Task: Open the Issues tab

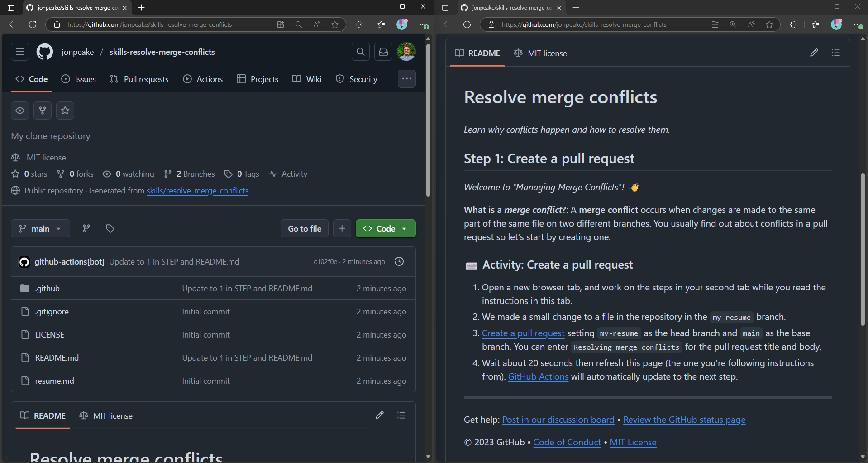Action: [x=79, y=79]
